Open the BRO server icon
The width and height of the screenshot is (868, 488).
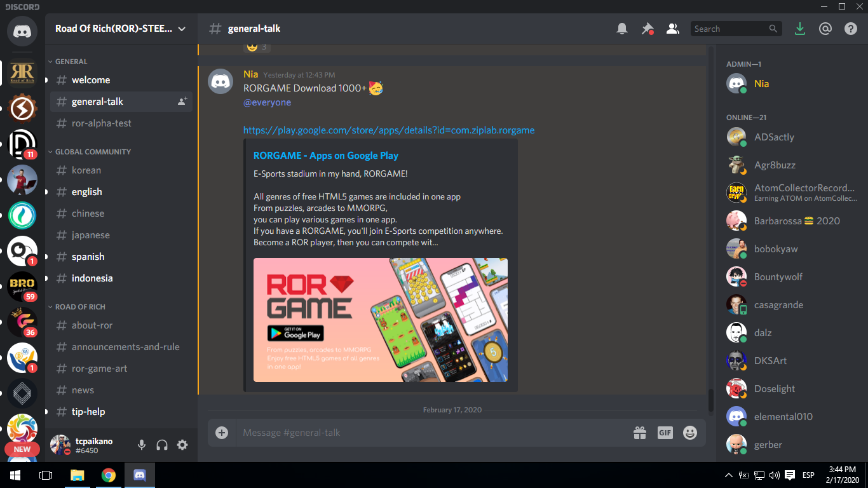point(22,287)
